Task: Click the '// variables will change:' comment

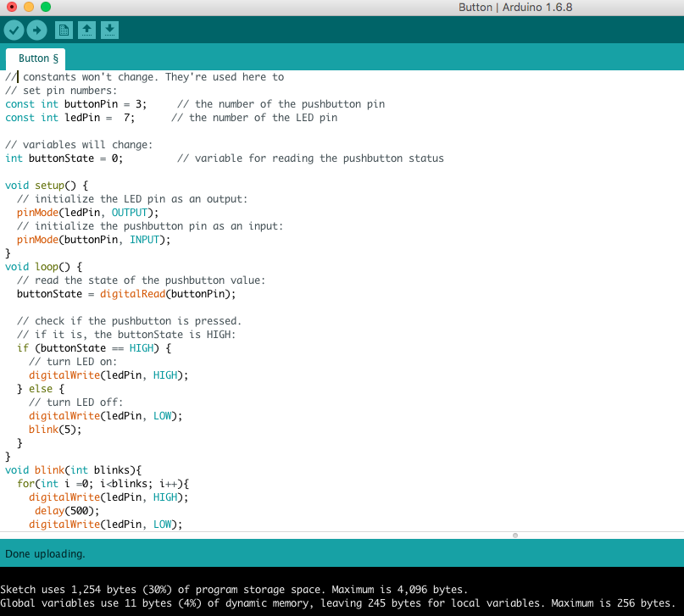Action: 79,145
